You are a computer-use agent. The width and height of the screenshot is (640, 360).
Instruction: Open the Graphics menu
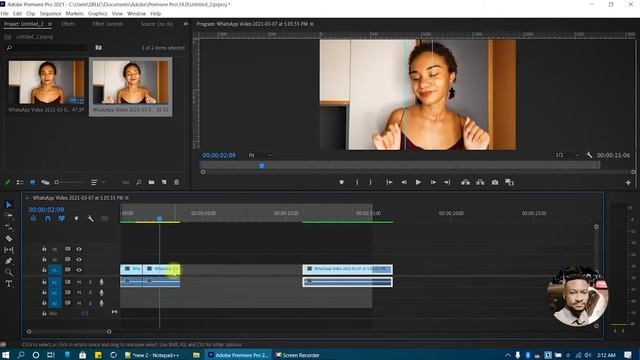[98, 13]
